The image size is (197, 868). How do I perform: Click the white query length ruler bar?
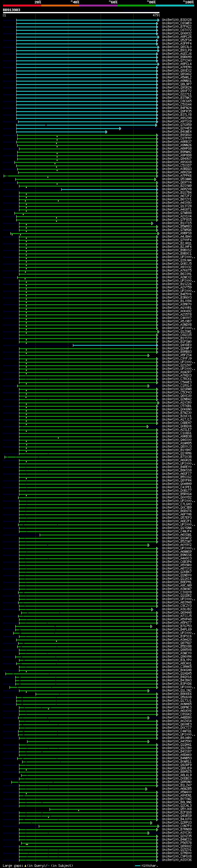81,13
